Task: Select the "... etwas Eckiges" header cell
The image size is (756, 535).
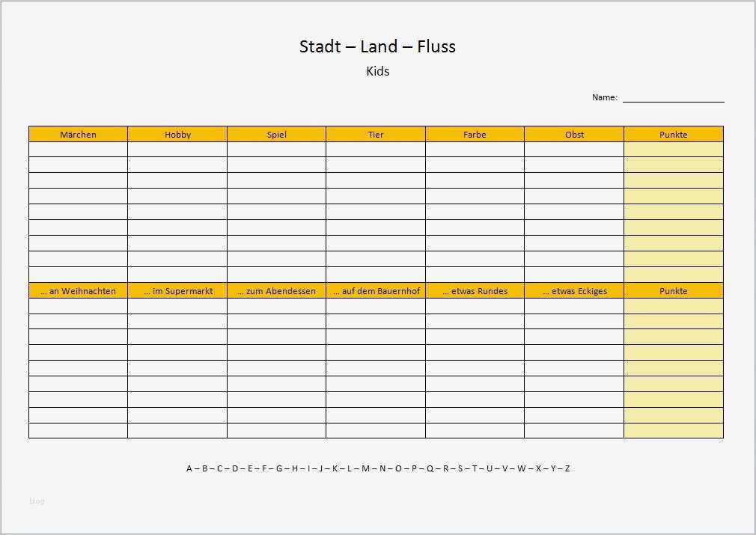Action: pyautogui.click(x=574, y=291)
